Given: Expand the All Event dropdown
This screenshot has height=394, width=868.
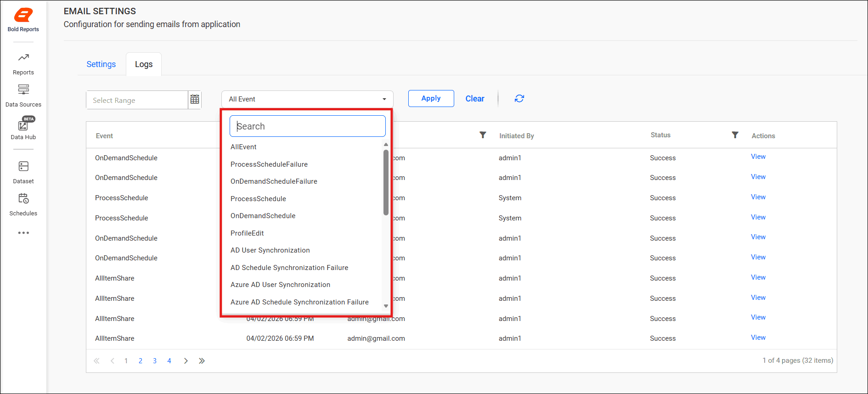Looking at the screenshot, I should click(x=307, y=99).
